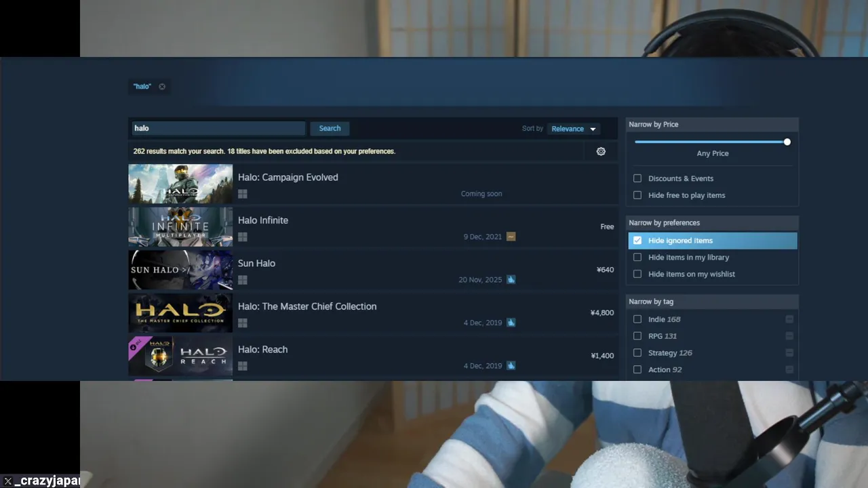The height and width of the screenshot is (488, 868).
Task: Open search preferences gear icon
Action: pyautogui.click(x=601, y=151)
